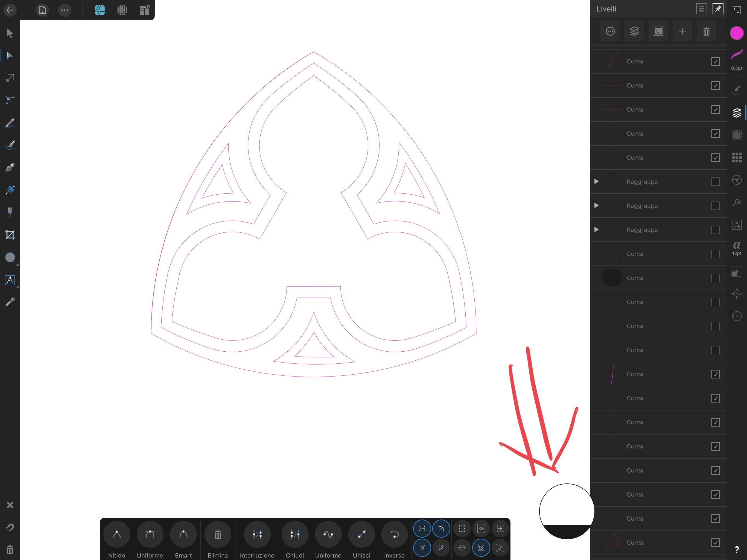This screenshot has width=747, height=560.
Task: Open the pink fill colour swatch
Action: coord(737,33)
